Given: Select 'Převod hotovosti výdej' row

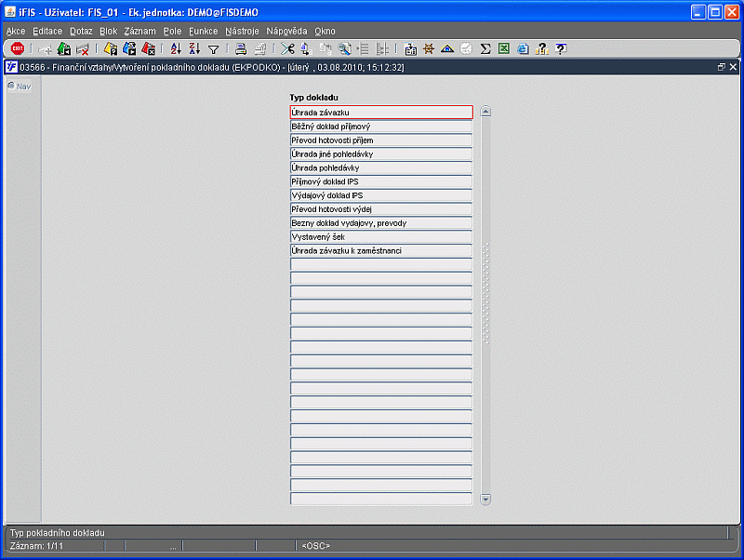Looking at the screenshot, I should 381,208.
